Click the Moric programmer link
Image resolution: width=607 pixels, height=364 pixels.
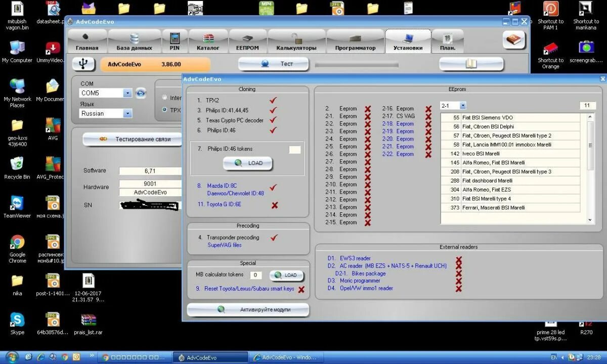pyautogui.click(x=360, y=281)
